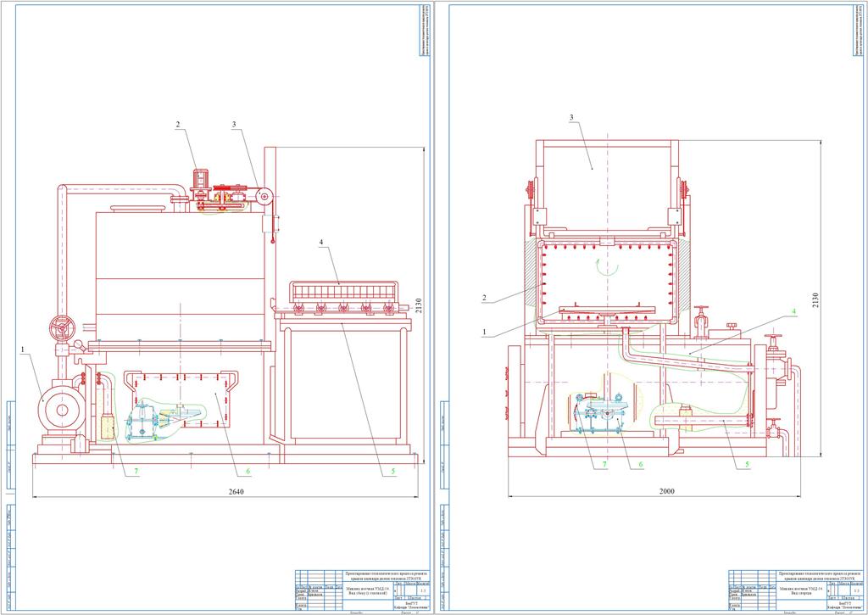Click callout number 3 on right sheet
868x615 pixels.
(571, 117)
